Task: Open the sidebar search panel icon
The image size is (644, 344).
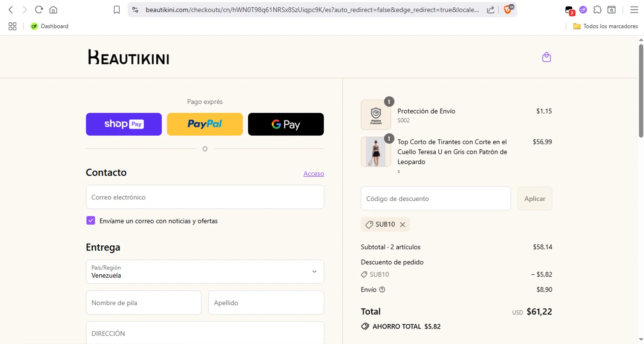Action: point(611,9)
